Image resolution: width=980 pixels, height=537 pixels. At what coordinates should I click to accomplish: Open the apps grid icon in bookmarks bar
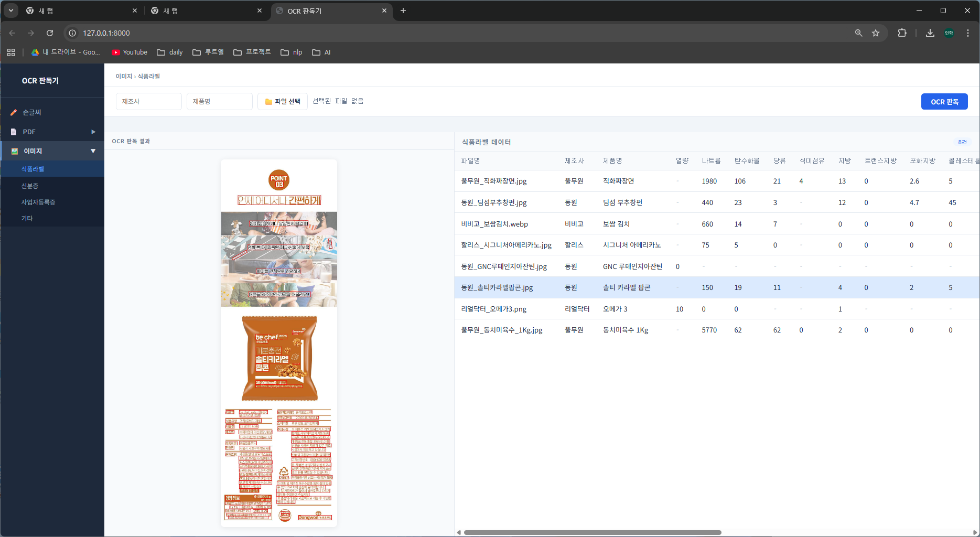[11, 52]
